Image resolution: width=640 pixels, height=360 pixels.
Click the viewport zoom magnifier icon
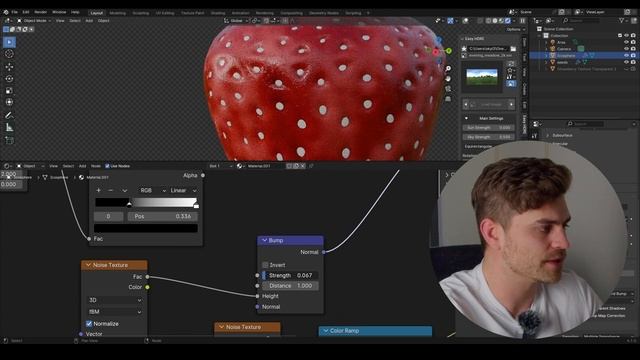(448, 69)
